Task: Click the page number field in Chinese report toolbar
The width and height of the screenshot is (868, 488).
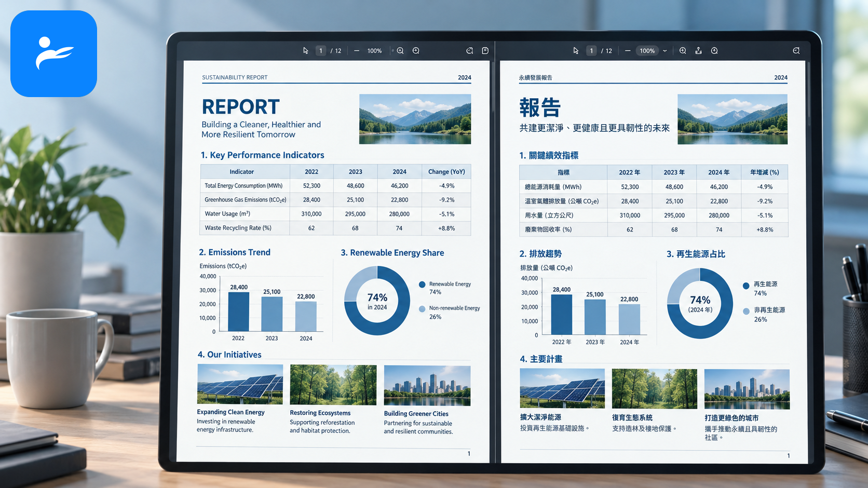Action: [591, 51]
